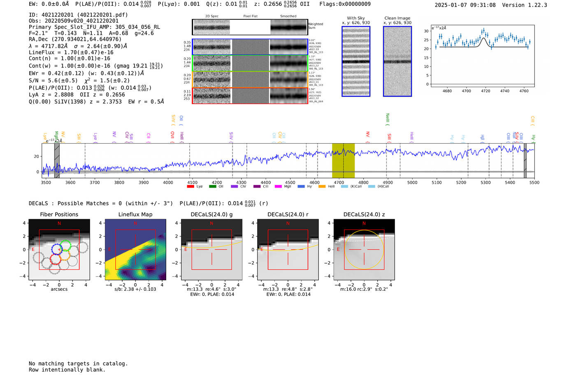This screenshot has height=392, width=576.
Task: Click No matching targets in catalog text
Action: point(78,364)
